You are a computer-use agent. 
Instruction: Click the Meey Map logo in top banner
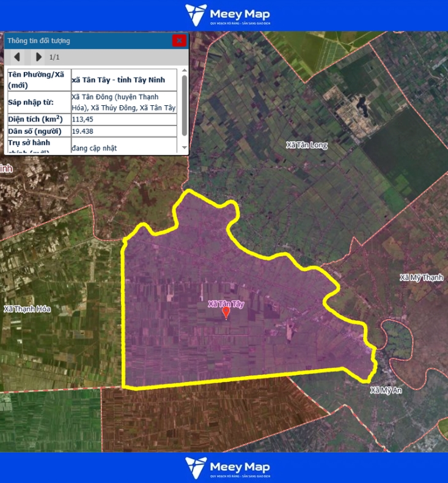227,15
